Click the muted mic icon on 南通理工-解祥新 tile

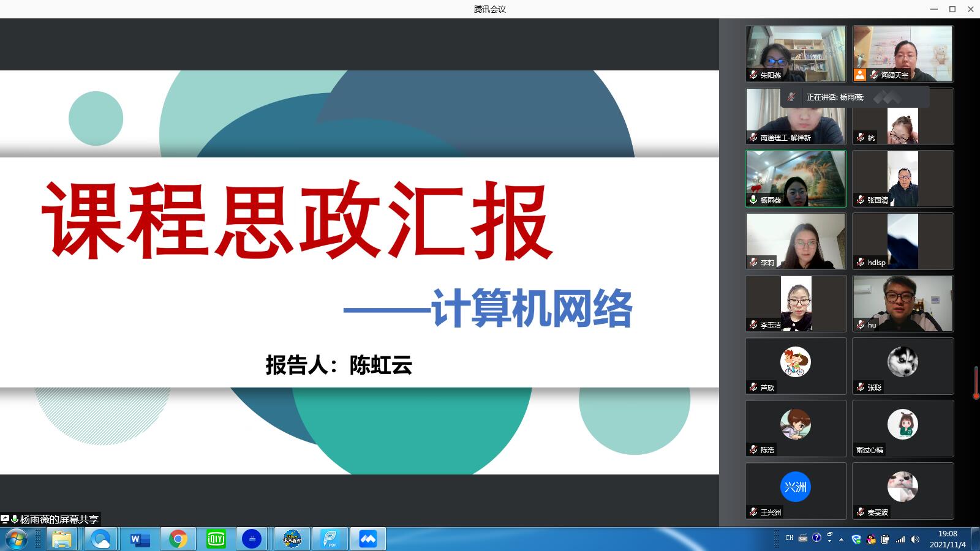(753, 137)
